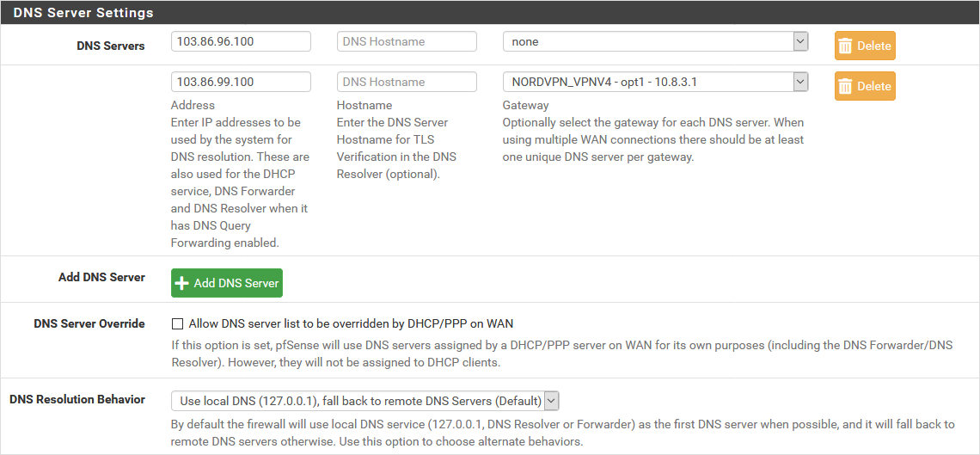The image size is (980, 455).
Task: Enable the DNS Server Override checkbox
Action: click(x=178, y=324)
